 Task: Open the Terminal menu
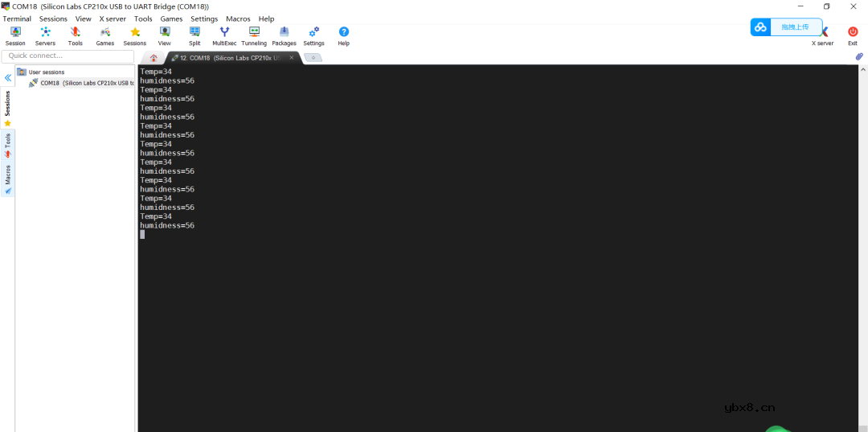[x=17, y=19]
